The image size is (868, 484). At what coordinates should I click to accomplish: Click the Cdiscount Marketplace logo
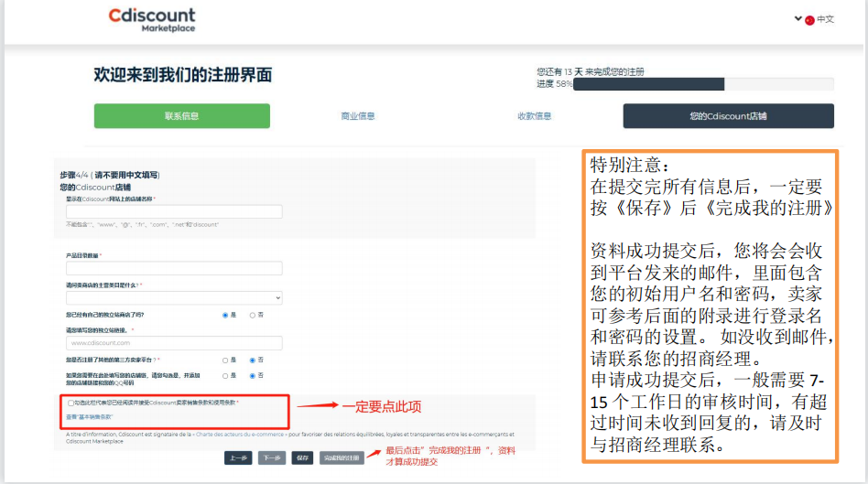[x=151, y=20]
